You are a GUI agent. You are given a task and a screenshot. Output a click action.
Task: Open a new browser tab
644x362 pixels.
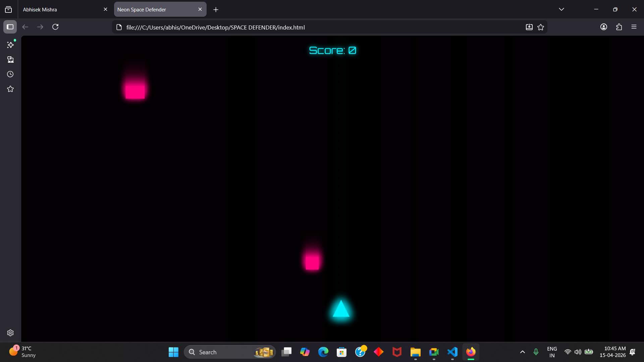(x=216, y=10)
